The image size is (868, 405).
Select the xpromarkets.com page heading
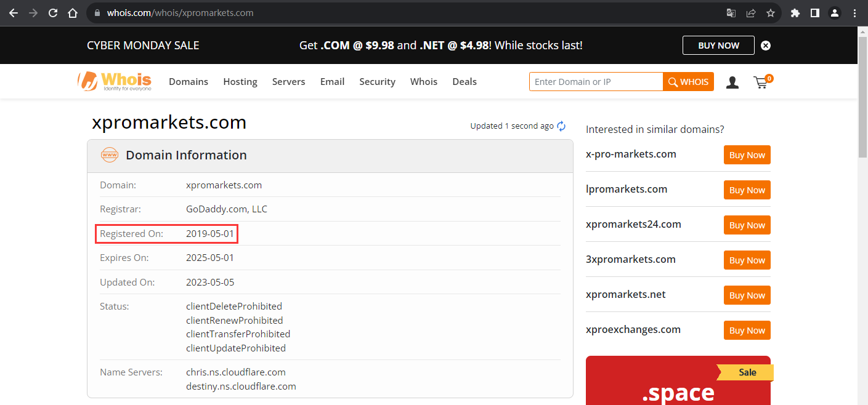pyautogui.click(x=169, y=122)
